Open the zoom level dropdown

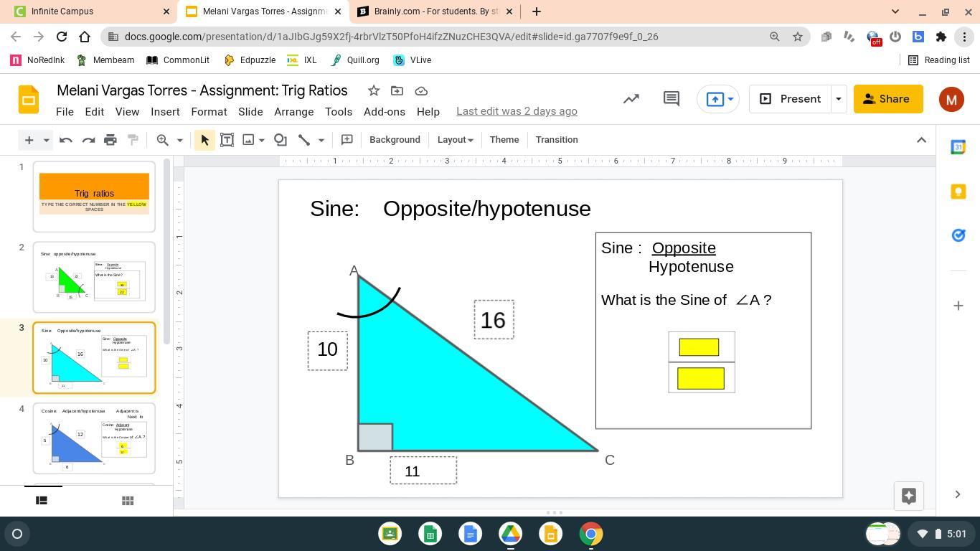click(x=179, y=140)
